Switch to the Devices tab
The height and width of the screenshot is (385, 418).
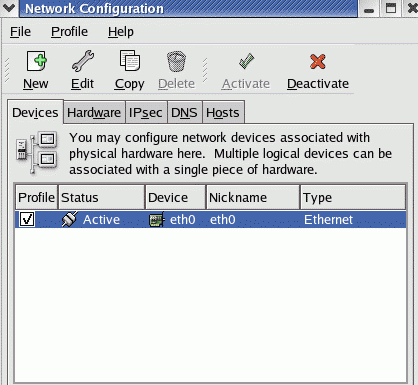(x=35, y=112)
